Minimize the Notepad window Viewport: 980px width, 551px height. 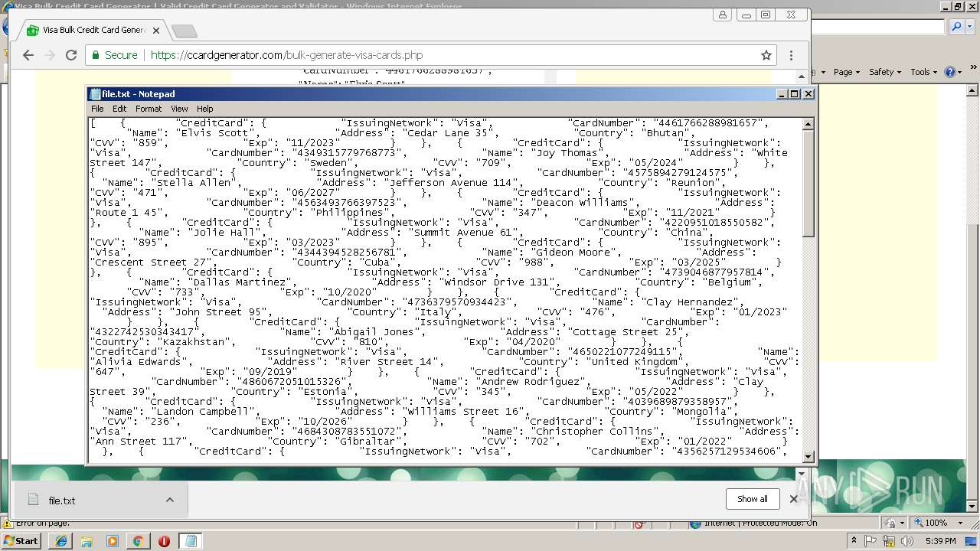pyautogui.click(x=782, y=93)
